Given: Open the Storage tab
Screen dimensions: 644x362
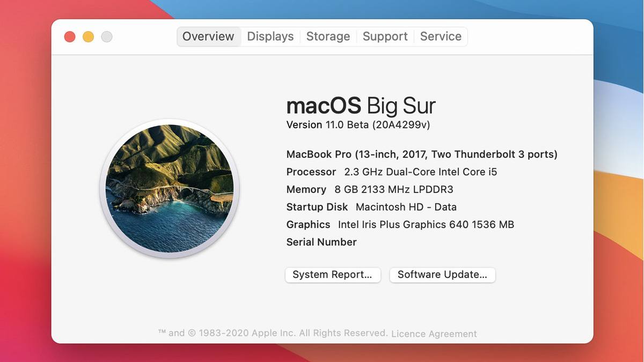Looking at the screenshot, I should click(328, 36).
